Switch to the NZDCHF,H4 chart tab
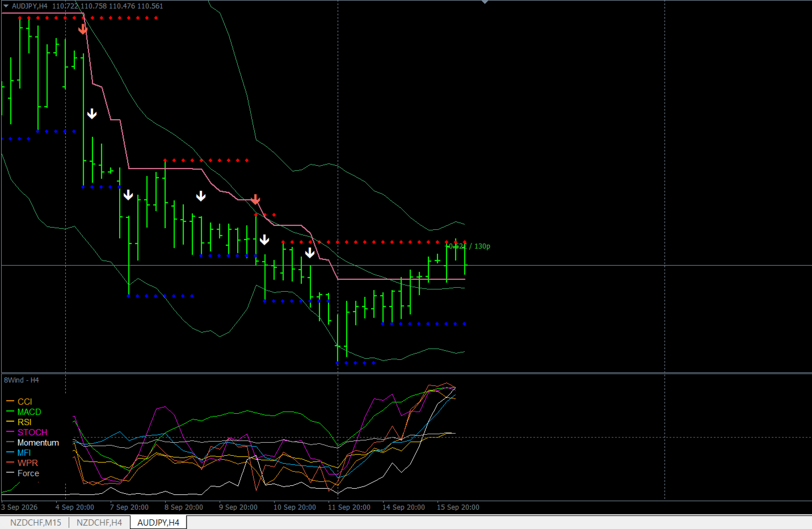This screenshot has height=529, width=812. (x=99, y=522)
